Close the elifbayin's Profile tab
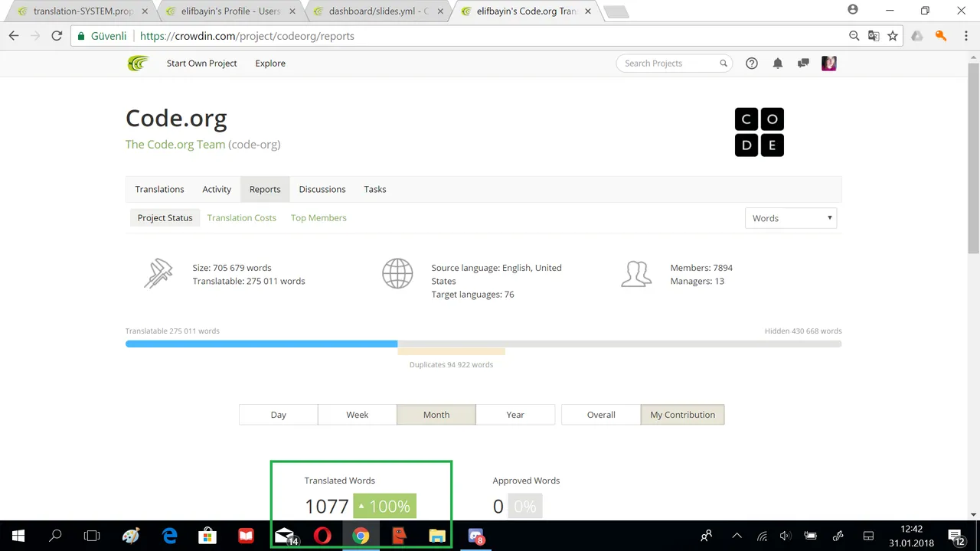The width and height of the screenshot is (980, 551). (292, 11)
